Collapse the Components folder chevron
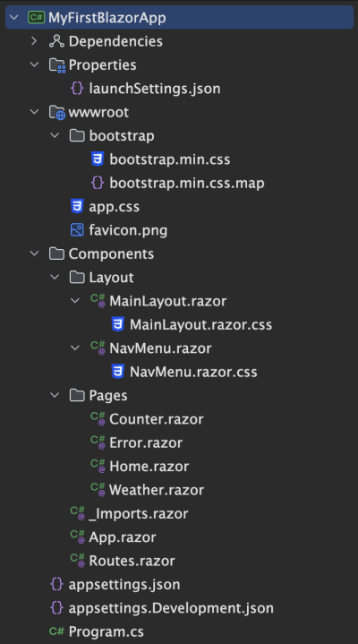The height and width of the screenshot is (644, 358). [x=34, y=253]
